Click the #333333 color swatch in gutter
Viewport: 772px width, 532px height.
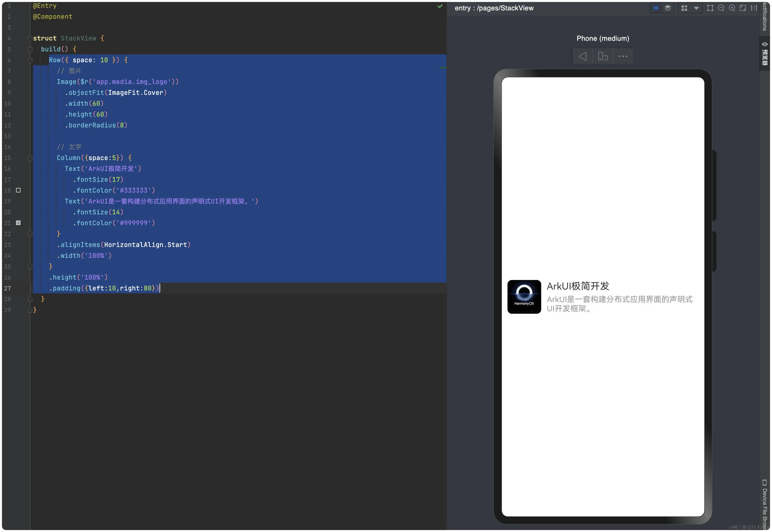[18, 190]
